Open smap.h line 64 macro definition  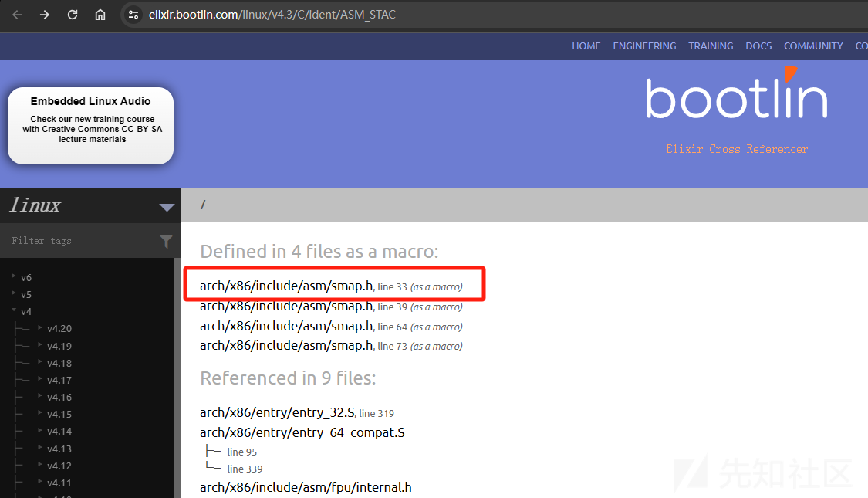click(331, 327)
